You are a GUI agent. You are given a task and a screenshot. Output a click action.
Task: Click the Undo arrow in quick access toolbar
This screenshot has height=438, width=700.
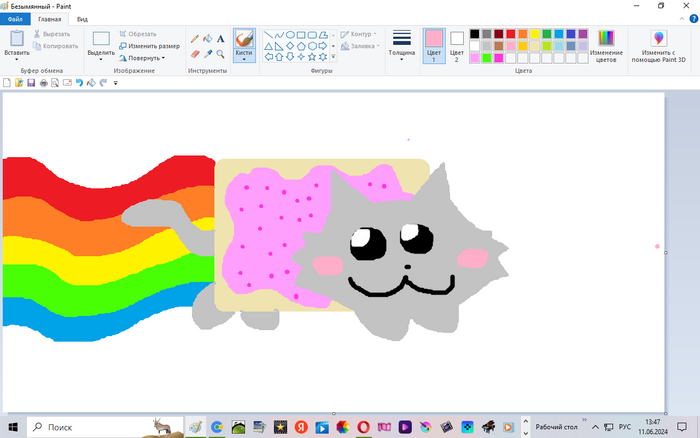[79, 83]
